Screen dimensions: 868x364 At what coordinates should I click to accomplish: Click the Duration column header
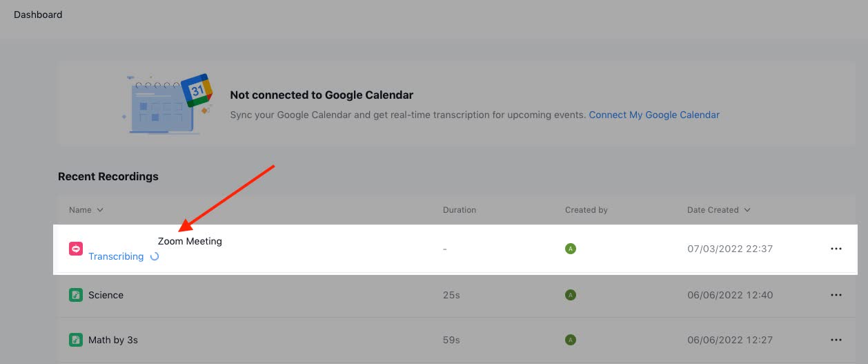pyautogui.click(x=460, y=210)
